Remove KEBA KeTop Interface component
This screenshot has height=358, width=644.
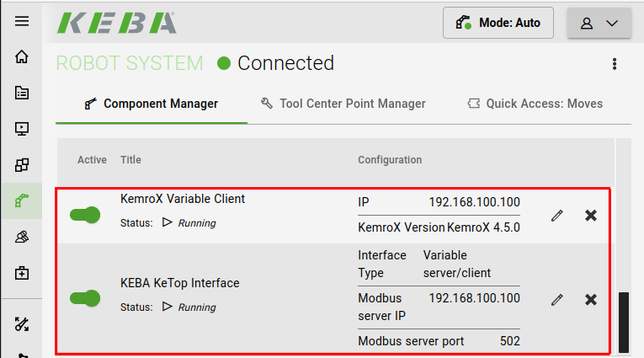(x=591, y=300)
